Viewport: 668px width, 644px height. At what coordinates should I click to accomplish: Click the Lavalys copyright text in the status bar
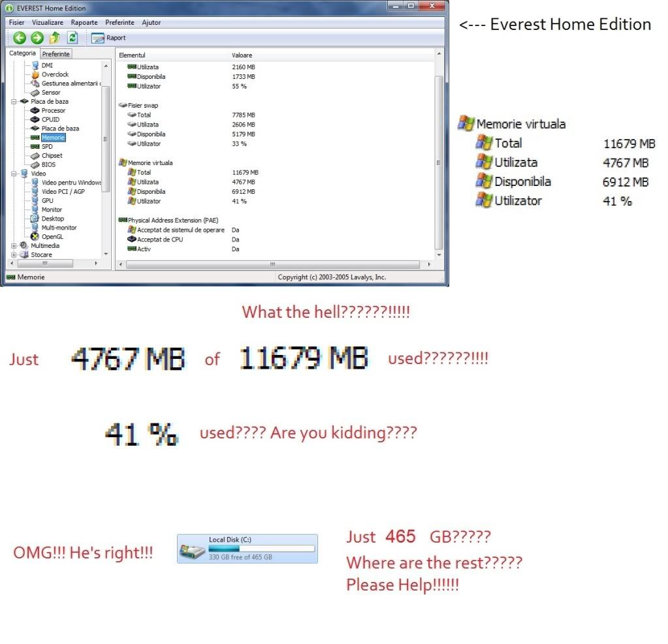pos(332,277)
